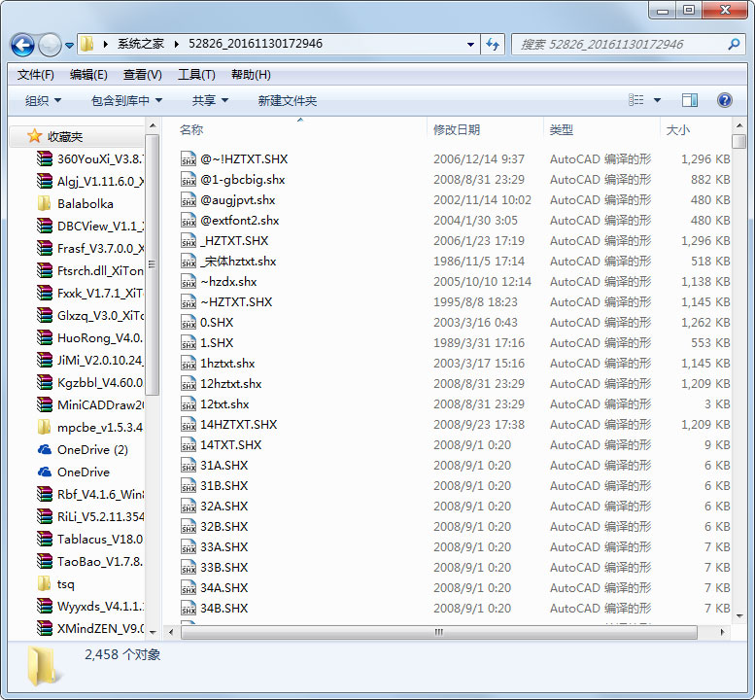This screenshot has width=755, height=700.
Task: Click the Back navigation arrow button
Action: (x=23, y=45)
